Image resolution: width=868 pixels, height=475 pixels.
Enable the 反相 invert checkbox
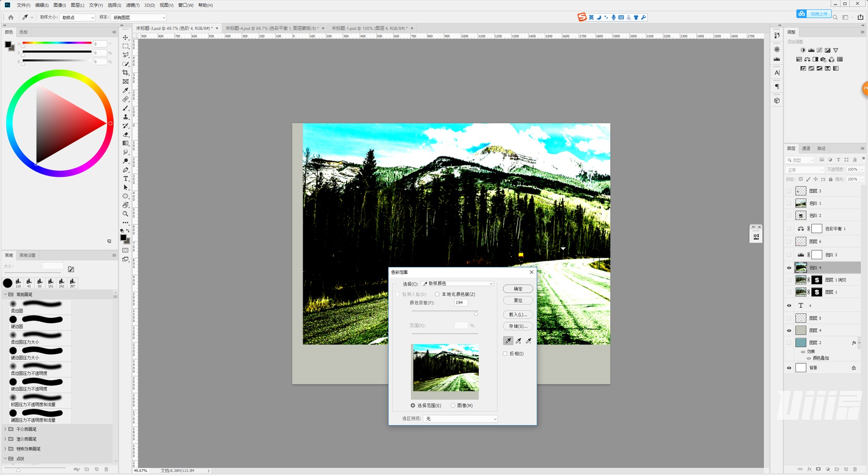coord(505,354)
